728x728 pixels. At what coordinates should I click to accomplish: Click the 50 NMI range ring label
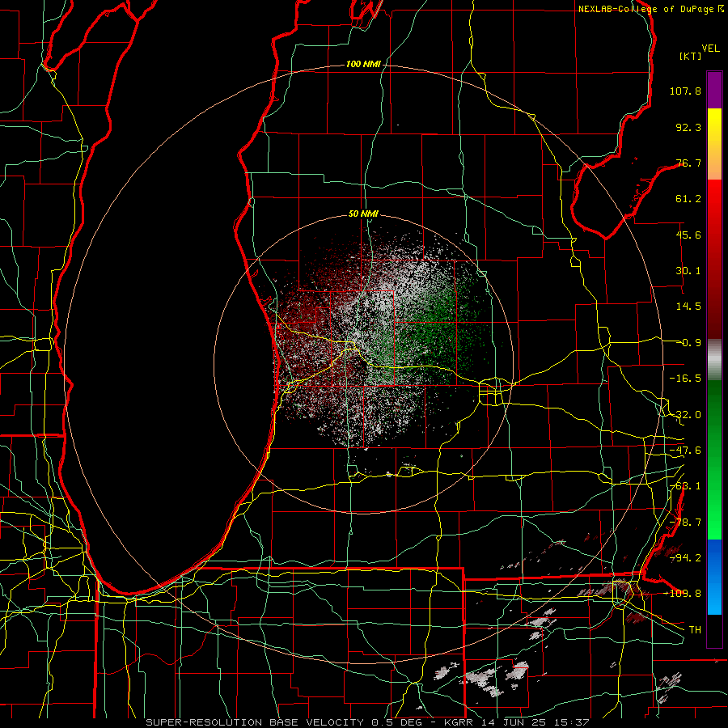click(x=363, y=214)
